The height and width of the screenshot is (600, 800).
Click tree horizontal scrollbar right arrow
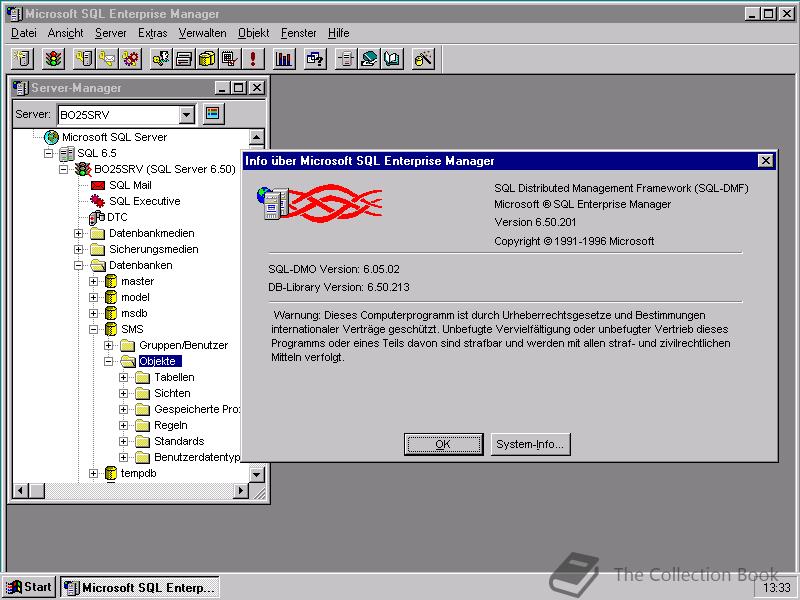241,491
